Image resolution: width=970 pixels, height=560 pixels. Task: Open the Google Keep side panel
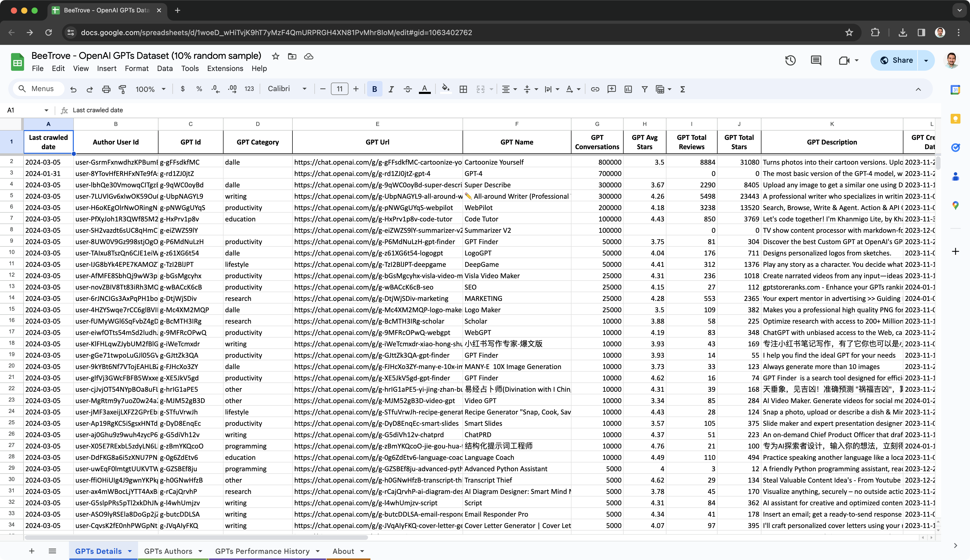click(x=955, y=118)
